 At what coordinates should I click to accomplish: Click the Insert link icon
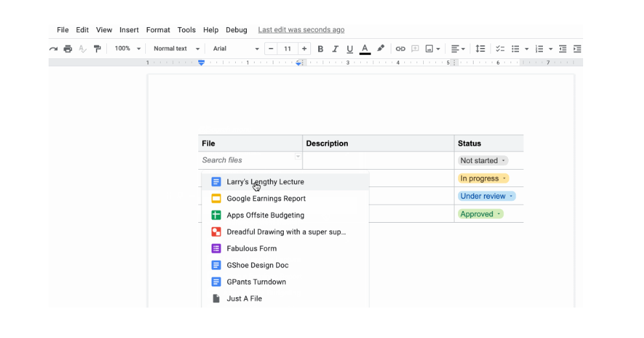click(400, 49)
